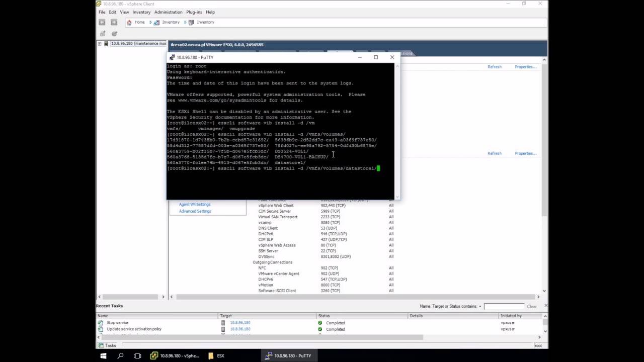Screen dimensions: 644x362
Task: Click Details column header in Recent Tasks
Action: (453, 316)
